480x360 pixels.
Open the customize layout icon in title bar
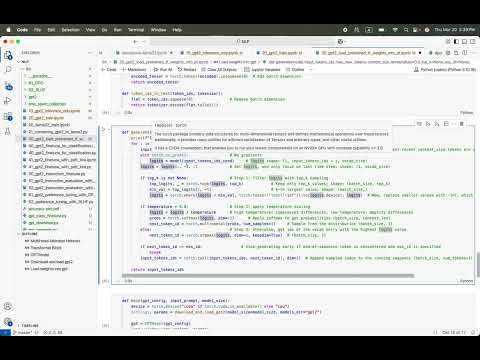coord(448,42)
